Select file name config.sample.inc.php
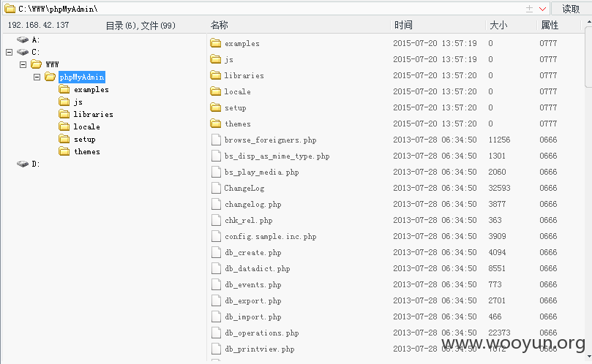The image size is (592, 364). pos(270,237)
